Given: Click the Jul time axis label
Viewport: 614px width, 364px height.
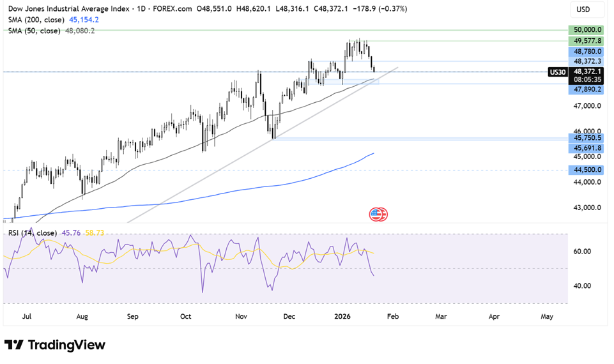Looking at the screenshot, I should click(x=27, y=316).
